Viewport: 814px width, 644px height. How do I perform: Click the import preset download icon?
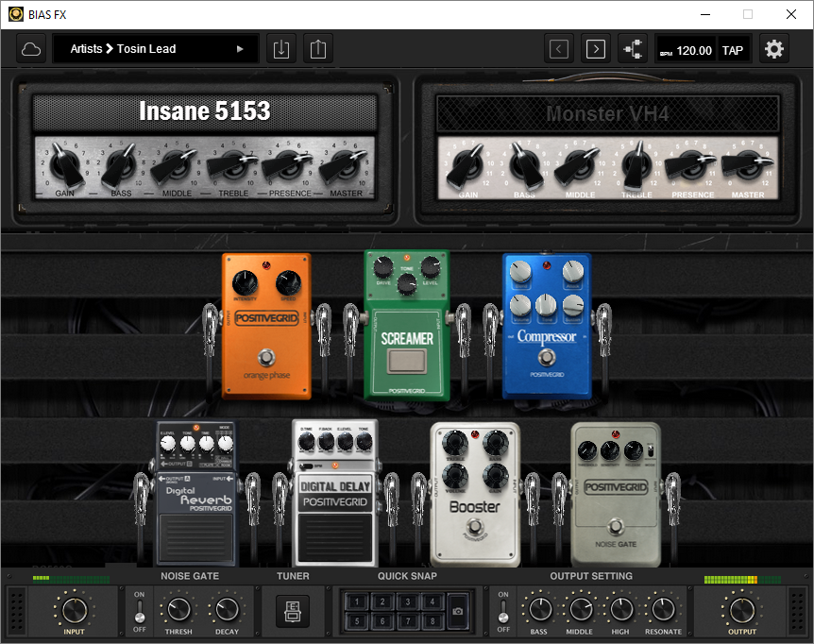coord(280,49)
